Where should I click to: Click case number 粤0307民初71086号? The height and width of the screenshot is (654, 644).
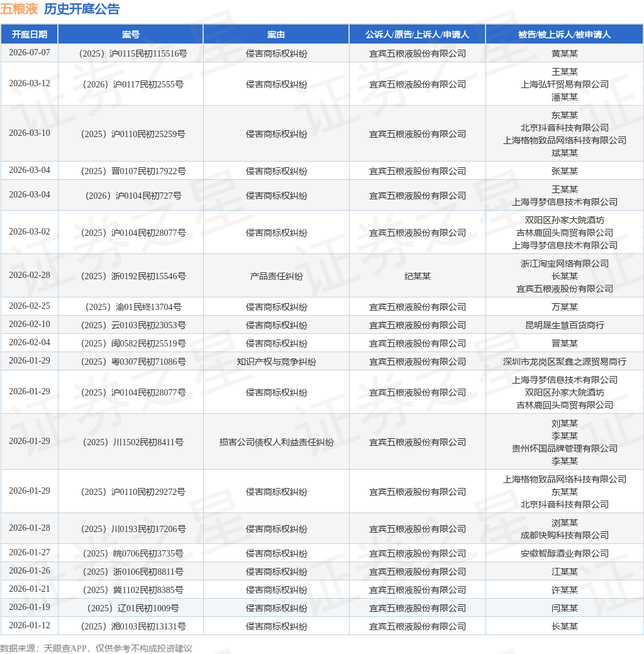133,362
